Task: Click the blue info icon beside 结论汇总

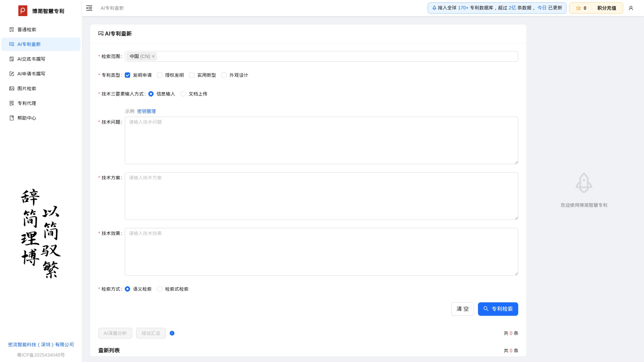Action: coord(172,333)
